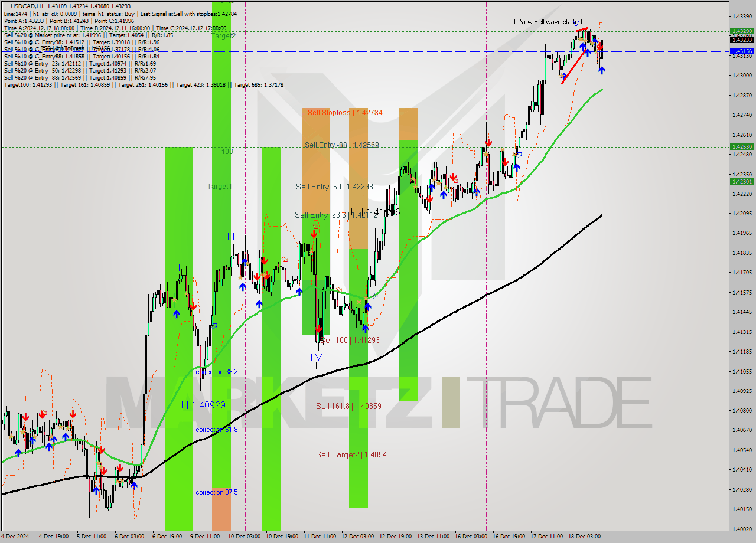Click the 'I V' wave label
This screenshot has width=756, height=543.
click(x=316, y=357)
